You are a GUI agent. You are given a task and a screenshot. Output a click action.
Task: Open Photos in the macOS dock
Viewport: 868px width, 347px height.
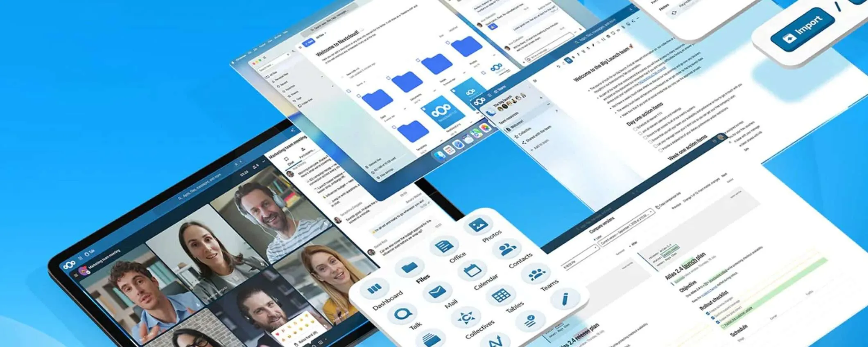[486, 128]
